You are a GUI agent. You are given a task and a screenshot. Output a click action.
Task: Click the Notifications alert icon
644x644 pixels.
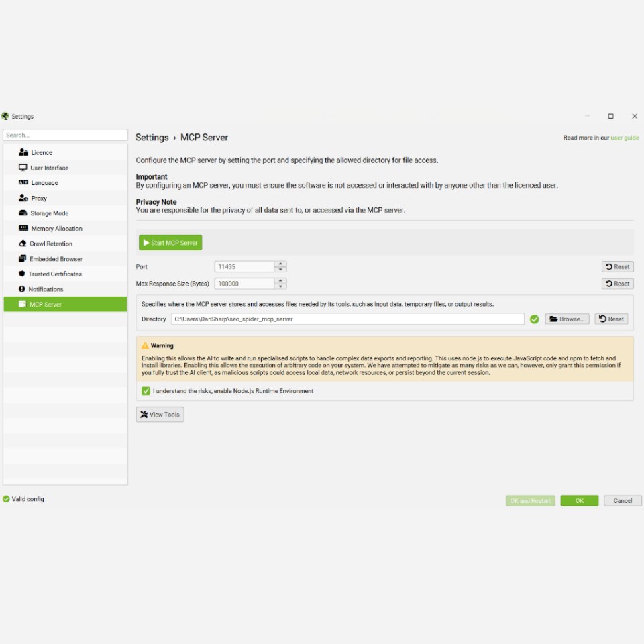click(x=21, y=288)
